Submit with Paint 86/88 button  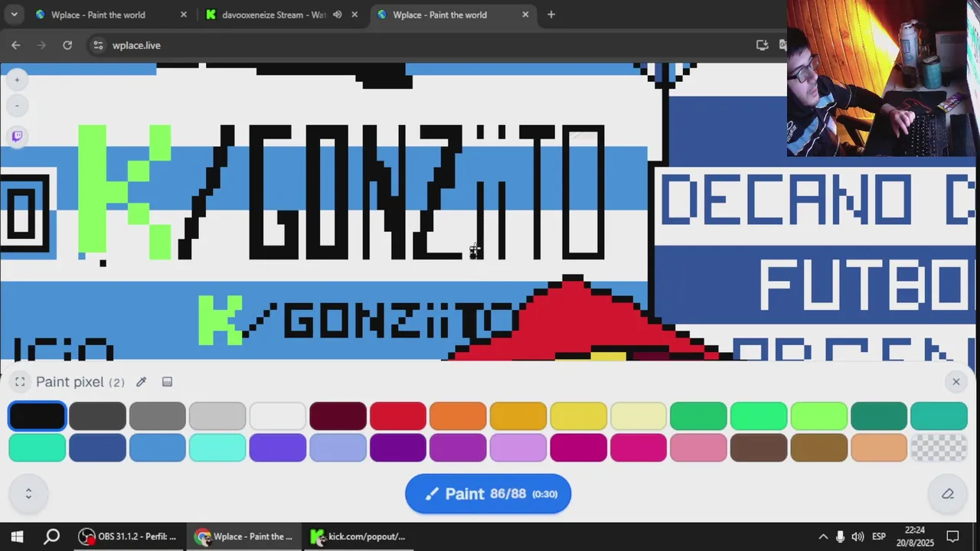488,494
